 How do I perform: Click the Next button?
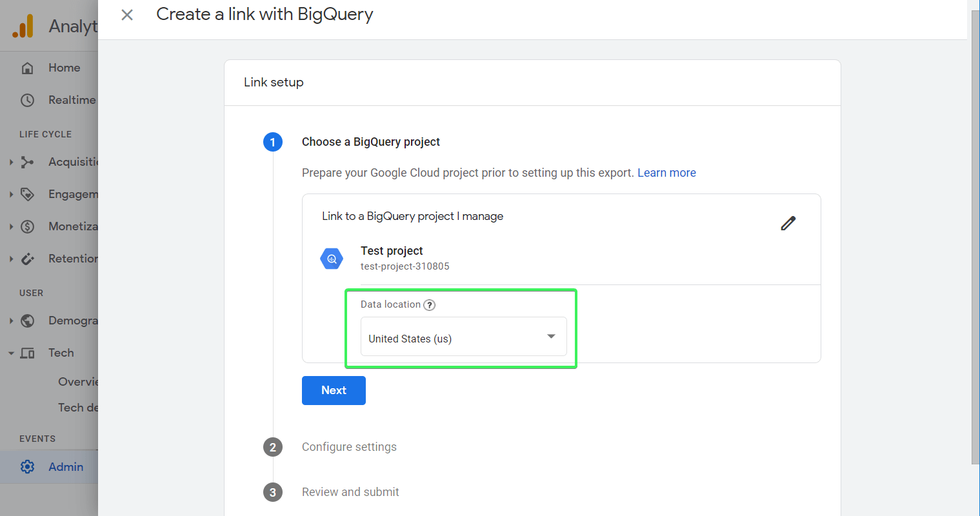[334, 390]
